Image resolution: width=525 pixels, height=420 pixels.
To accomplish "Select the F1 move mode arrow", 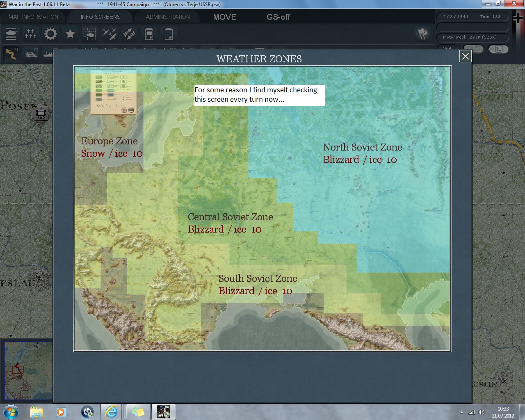I will (11, 54).
